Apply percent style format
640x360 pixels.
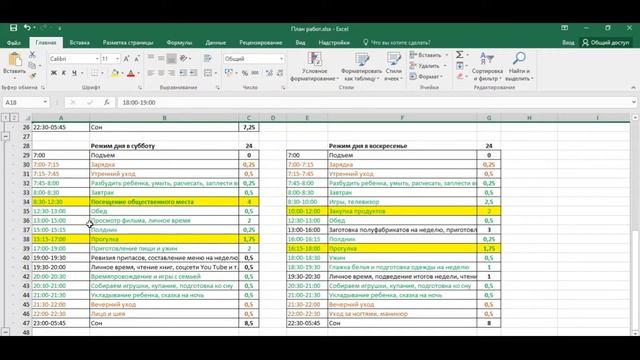[x=245, y=73]
